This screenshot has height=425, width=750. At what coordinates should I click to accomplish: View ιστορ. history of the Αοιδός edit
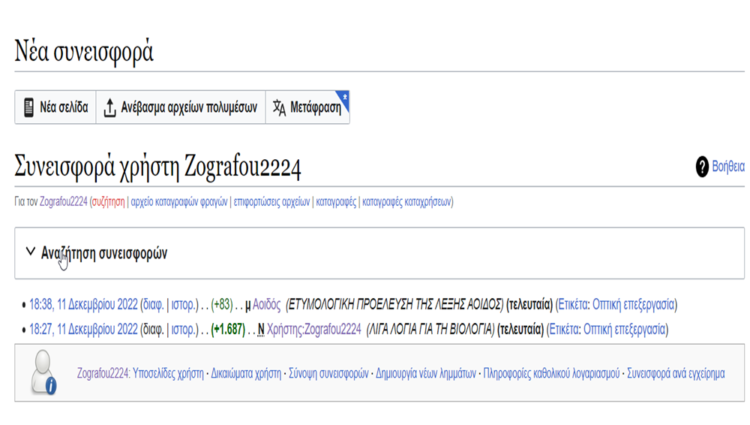(184, 304)
